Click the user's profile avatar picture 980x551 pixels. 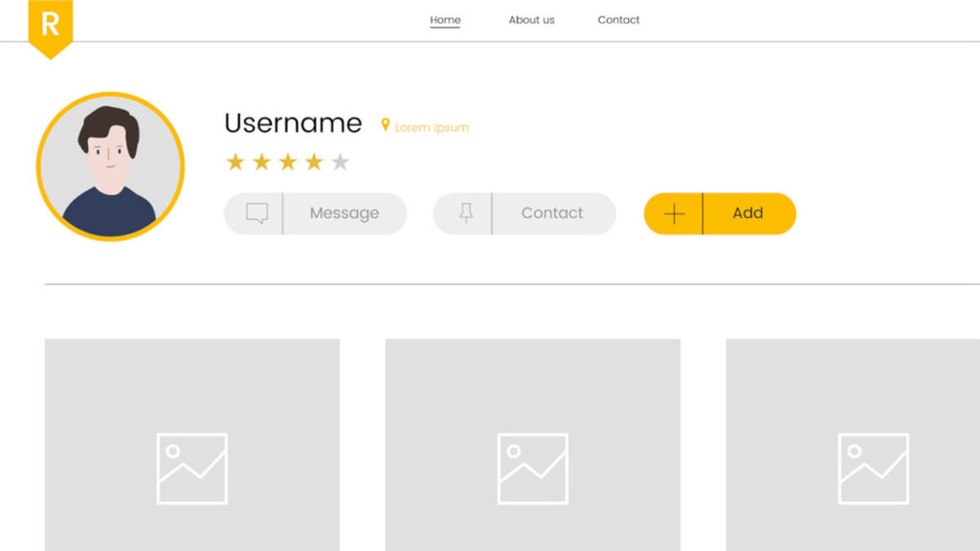tap(110, 166)
